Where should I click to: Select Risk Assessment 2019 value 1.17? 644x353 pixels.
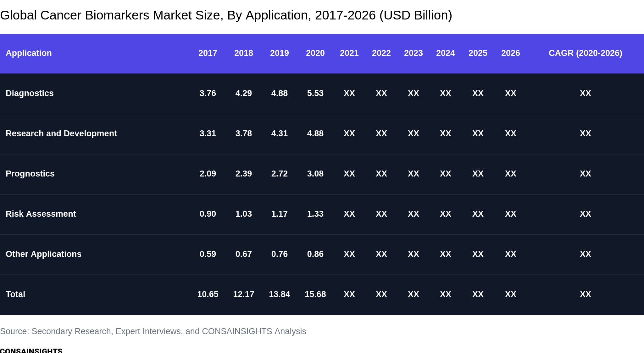point(280,214)
